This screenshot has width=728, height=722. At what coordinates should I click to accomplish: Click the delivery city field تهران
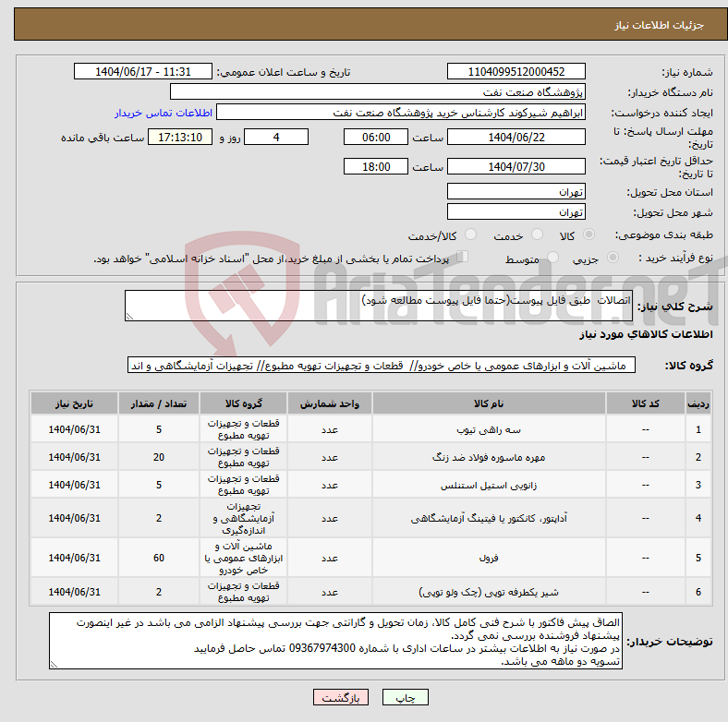pyautogui.click(x=516, y=211)
